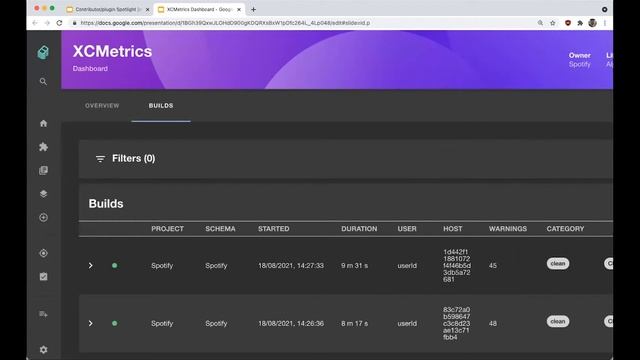
Task: Click the XCMetrics page title
Action: (112, 51)
